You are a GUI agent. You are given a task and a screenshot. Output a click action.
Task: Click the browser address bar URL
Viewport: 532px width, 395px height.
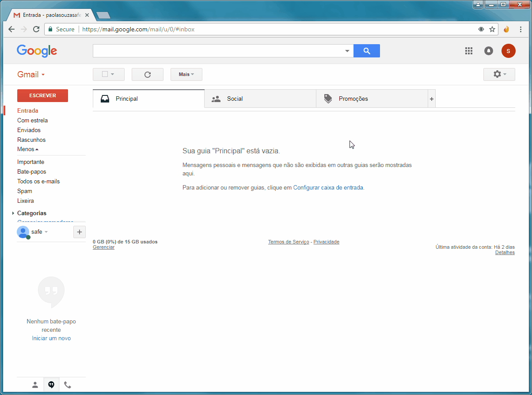(x=138, y=30)
